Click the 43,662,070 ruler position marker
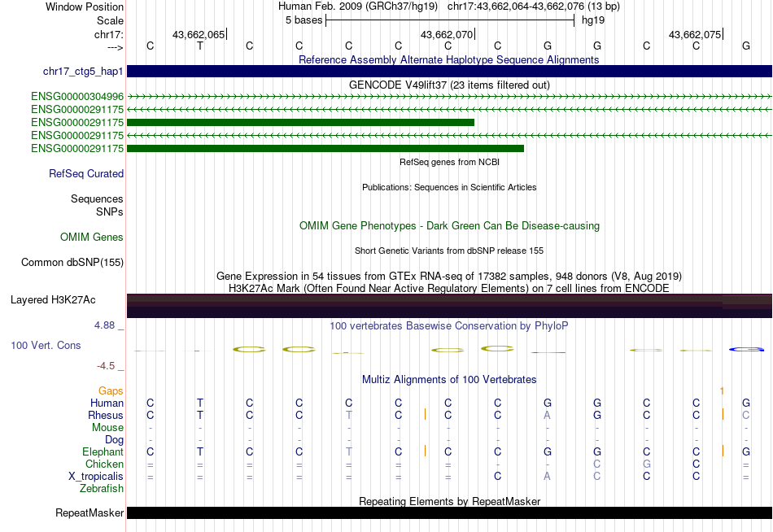 click(x=448, y=34)
